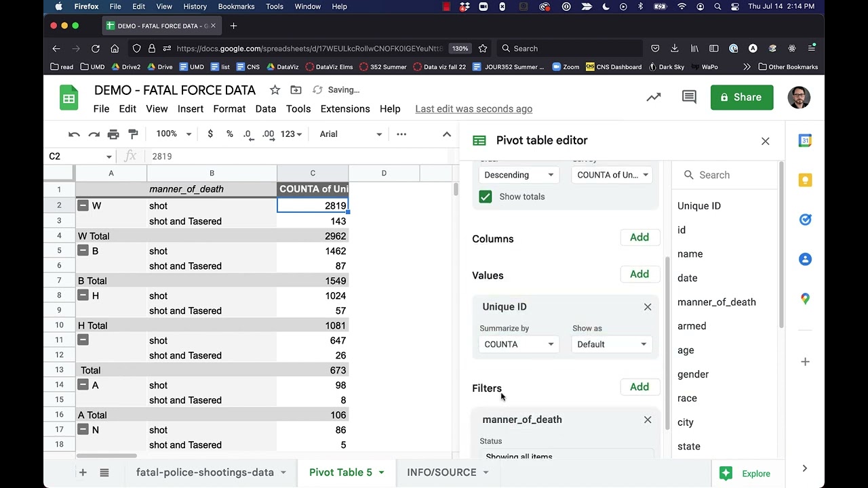This screenshot has height=488, width=868.
Task: Open the toolbar more options ellipsis
Action: click(401, 134)
